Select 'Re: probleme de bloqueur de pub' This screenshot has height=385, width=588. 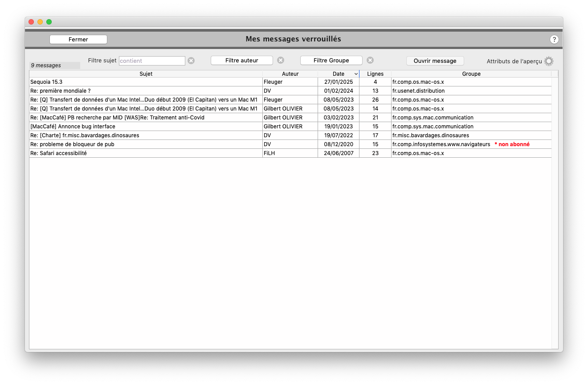point(290,144)
